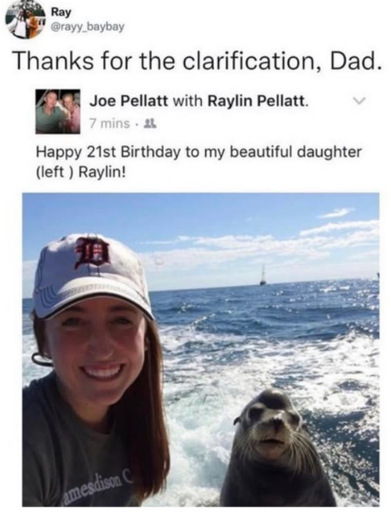Image resolution: width=391 pixels, height=512 pixels.
Task: Click the word Raylin! in the caption
Action: coord(104,173)
